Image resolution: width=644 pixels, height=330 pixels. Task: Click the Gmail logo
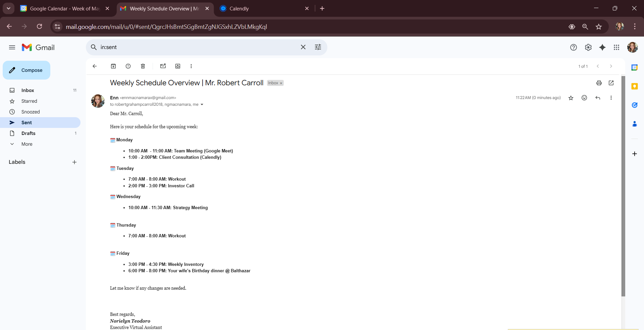coord(38,47)
